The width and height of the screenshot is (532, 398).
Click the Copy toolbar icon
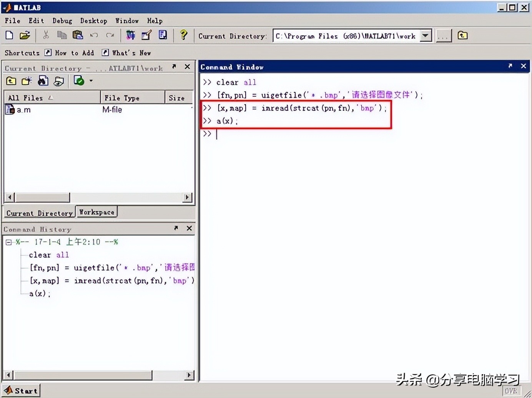(62, 35)
